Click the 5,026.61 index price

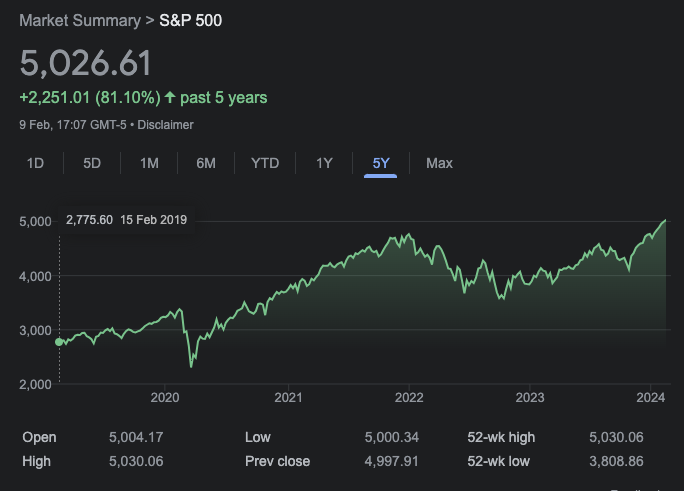(86, 63)
